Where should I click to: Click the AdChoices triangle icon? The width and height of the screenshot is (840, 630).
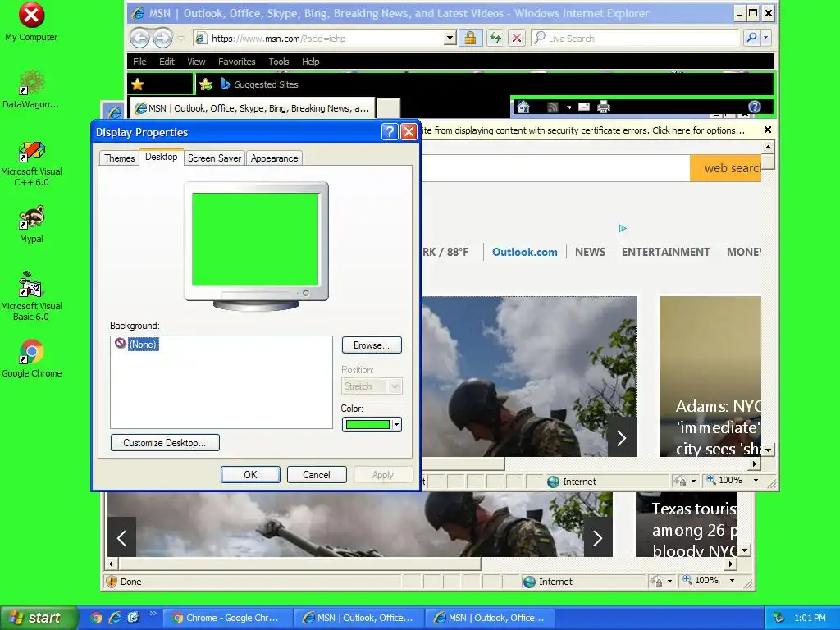pyautogui.click(x=622, y=228)
